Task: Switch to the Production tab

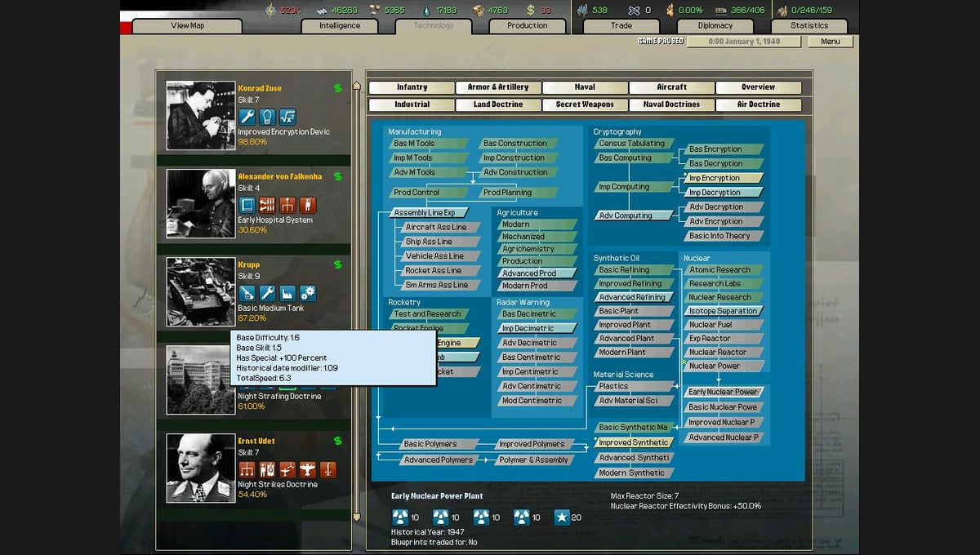Action: pyautogui.click(x=528, y=26)
